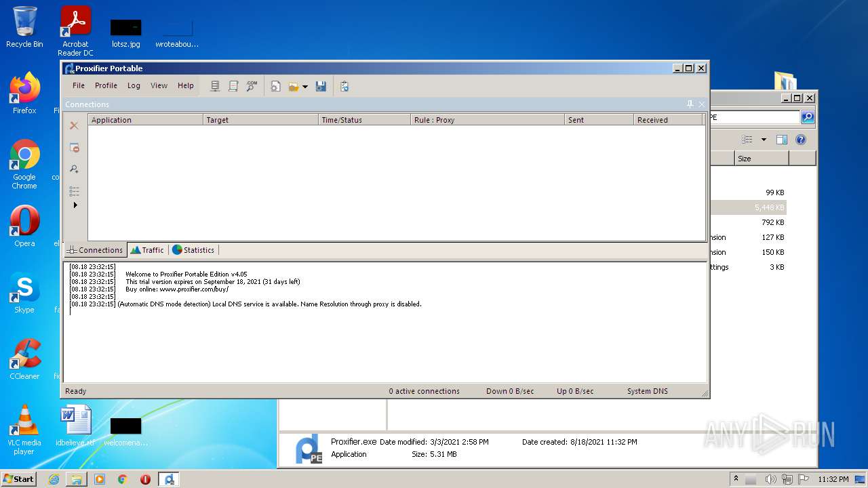Screen dimensions: 868x488
Task: Close the Connections panel with its X
Action: tap(702, 104)
